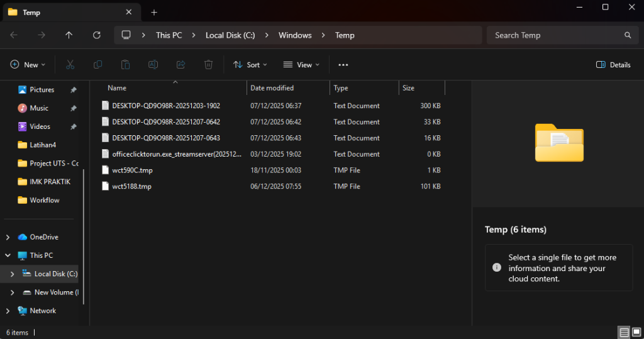Switch to large thumbnails view in status bar
The image size is (644, 339).
pyautogui.click(x=636, y=332)
